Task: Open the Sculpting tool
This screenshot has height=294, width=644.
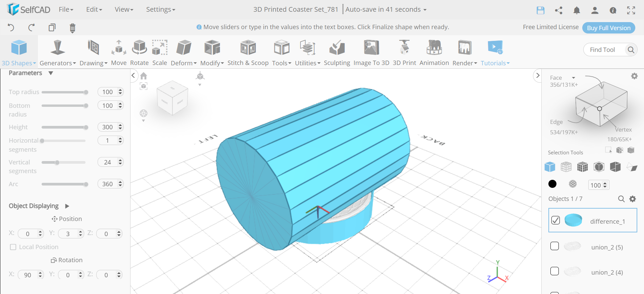Action: tap(337, 53)
